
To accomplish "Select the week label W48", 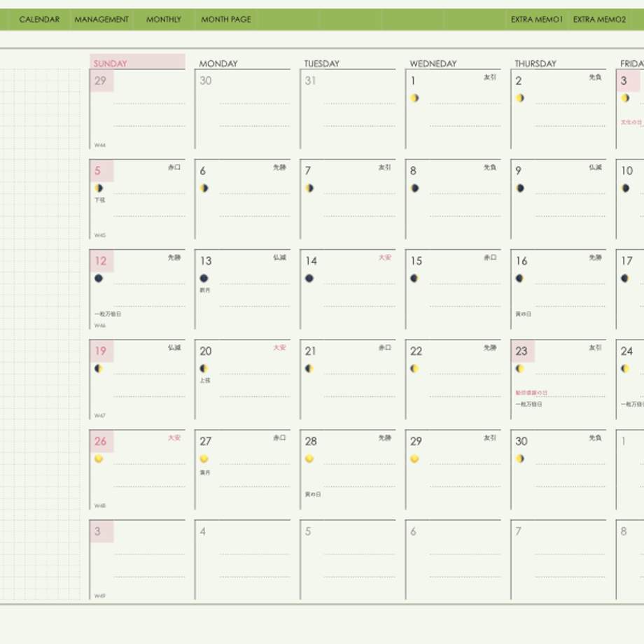I will point(100,505).
